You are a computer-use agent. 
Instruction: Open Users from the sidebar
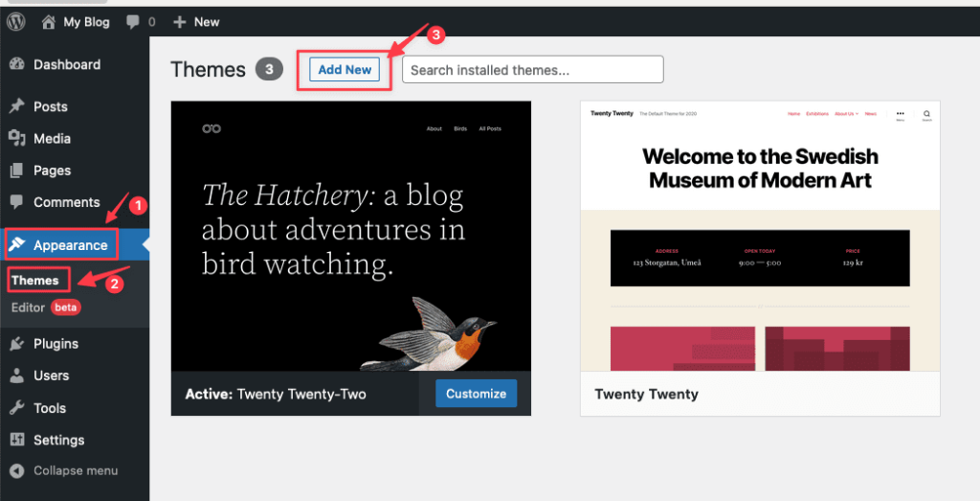(51, 376)
